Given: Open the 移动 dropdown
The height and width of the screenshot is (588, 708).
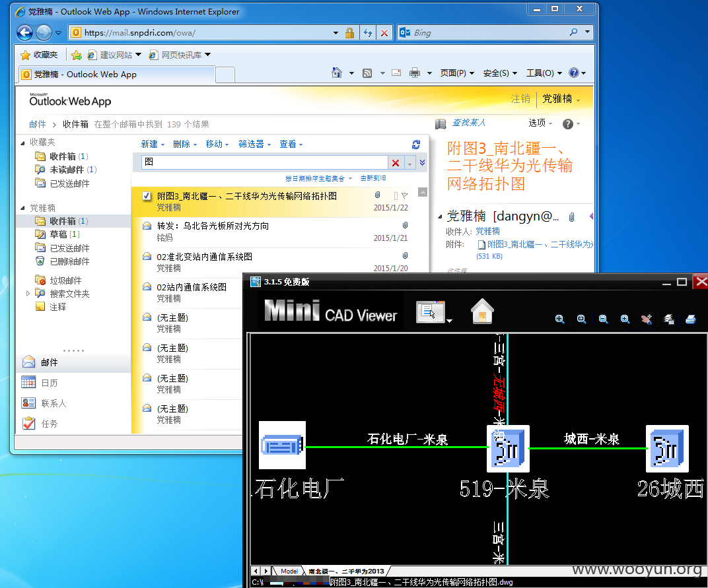Looking at the screenshot, I should (x=217, y=144).
